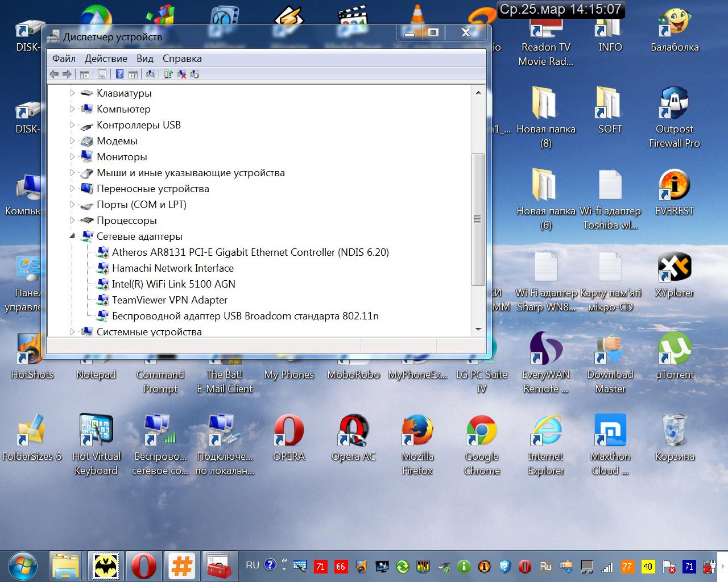Open the Файл menu
Image resolution: width=728 pixels, height=582 pixels.
pyautogui.click(x=64, y=59)
